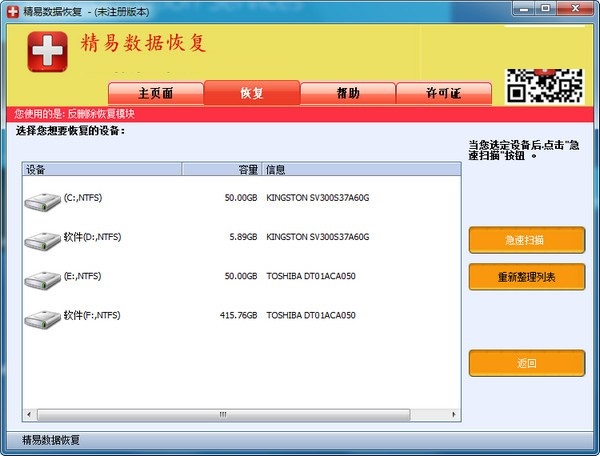Click the 精易数据恢复 status bar text
Viewport: 600px width, 456px height.
(x=51, y=440)
